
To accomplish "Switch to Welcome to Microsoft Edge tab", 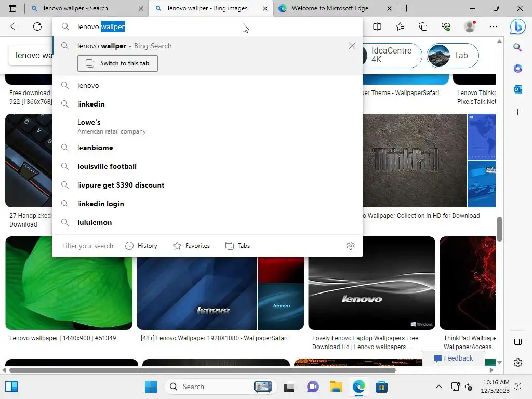I will (330, 8).
